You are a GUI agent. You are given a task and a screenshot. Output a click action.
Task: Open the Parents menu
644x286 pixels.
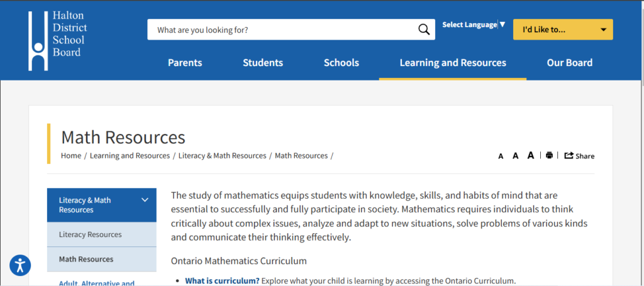tap(185, 63)
